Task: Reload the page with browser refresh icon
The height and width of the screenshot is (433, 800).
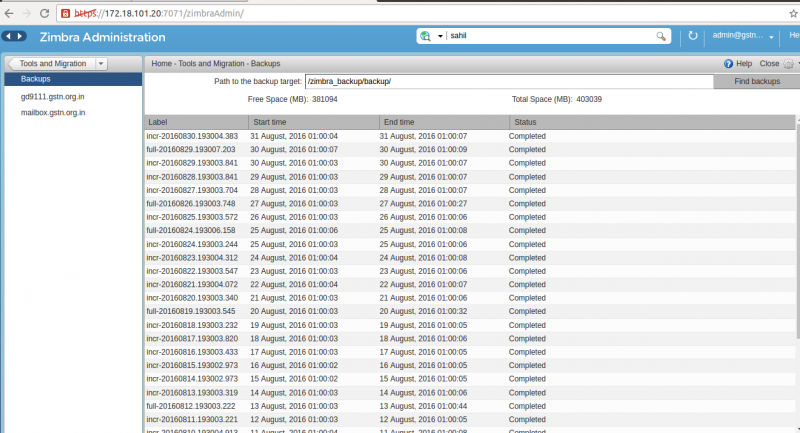Action: (44, 13)
